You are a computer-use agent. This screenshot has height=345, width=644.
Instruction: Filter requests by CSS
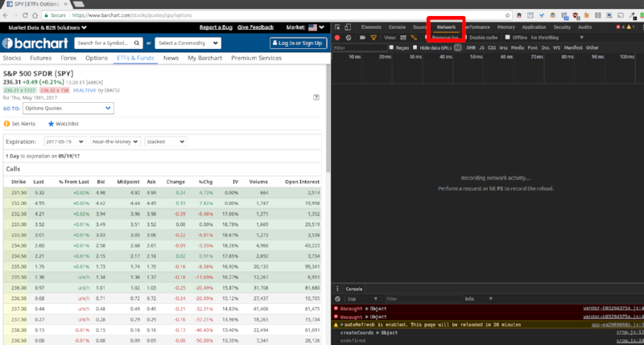492,47
